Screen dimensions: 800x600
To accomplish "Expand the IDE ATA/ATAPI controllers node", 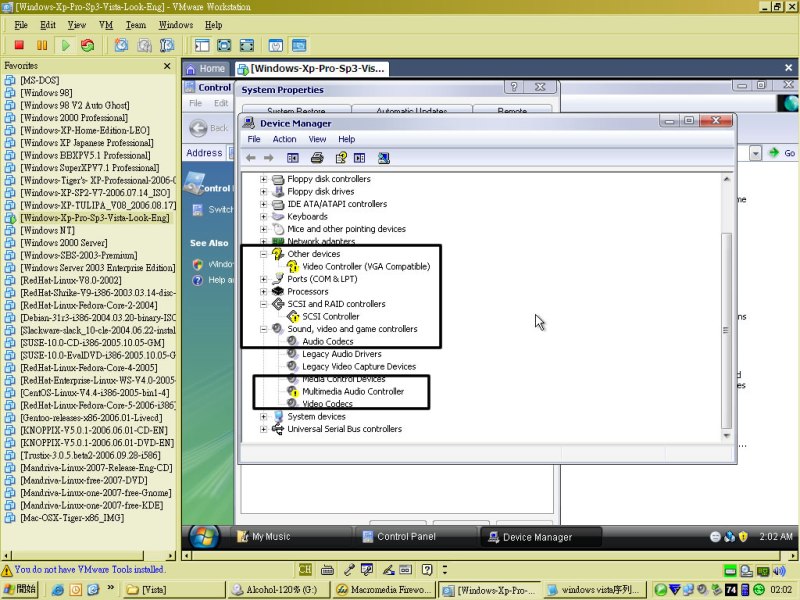I will pos(263,204).
